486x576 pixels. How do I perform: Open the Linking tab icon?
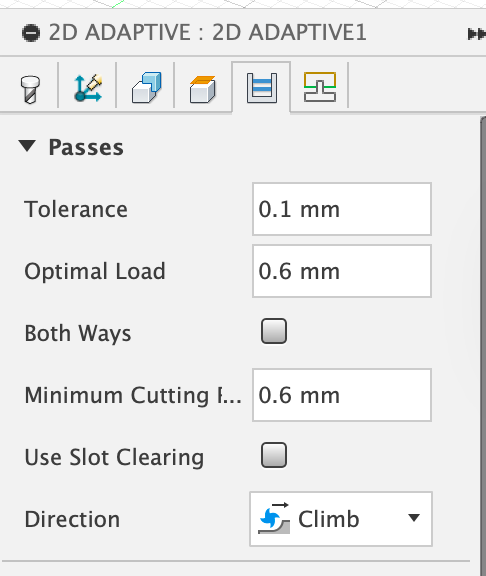(x=320, y=87)
